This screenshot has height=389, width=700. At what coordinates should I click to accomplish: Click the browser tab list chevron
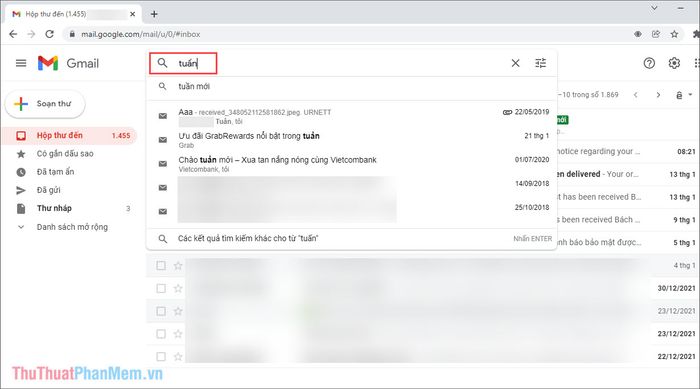(654, 8)
